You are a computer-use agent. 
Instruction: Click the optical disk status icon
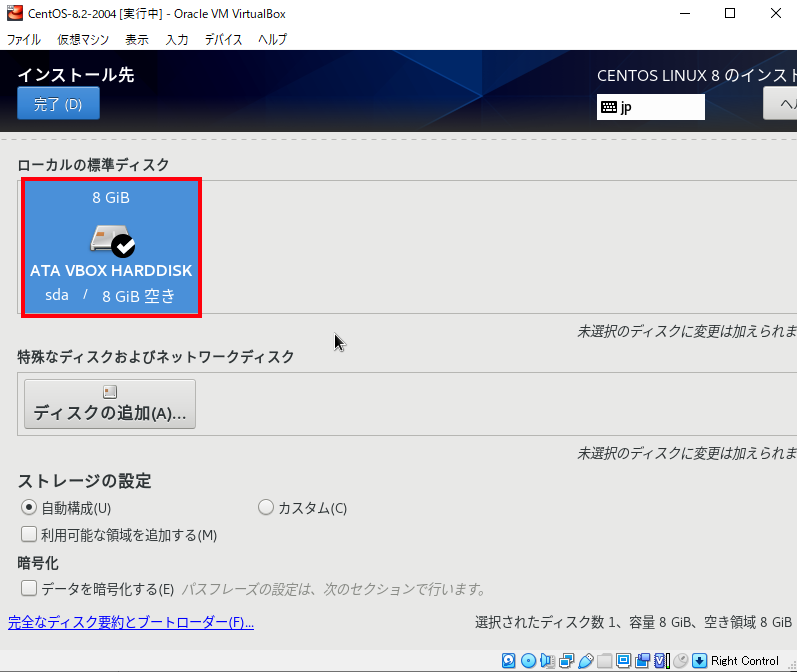coord(528,660)
